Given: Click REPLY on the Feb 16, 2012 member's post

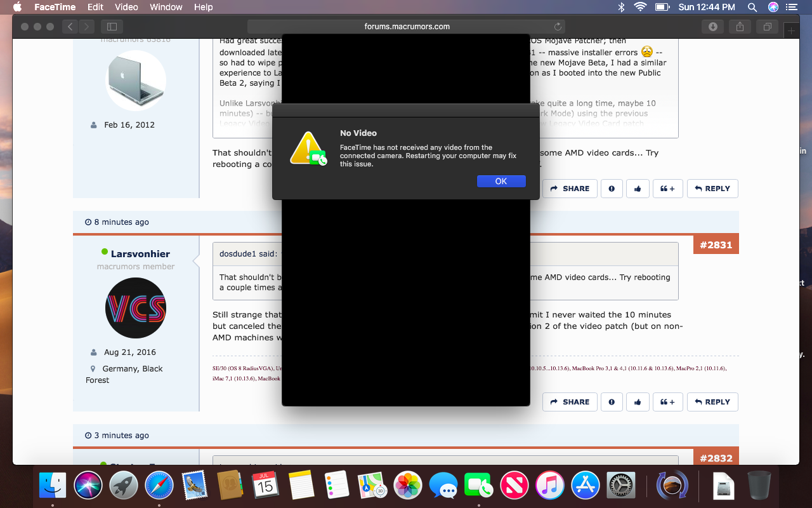Looking at the screenshot, I should coord(712,189).
